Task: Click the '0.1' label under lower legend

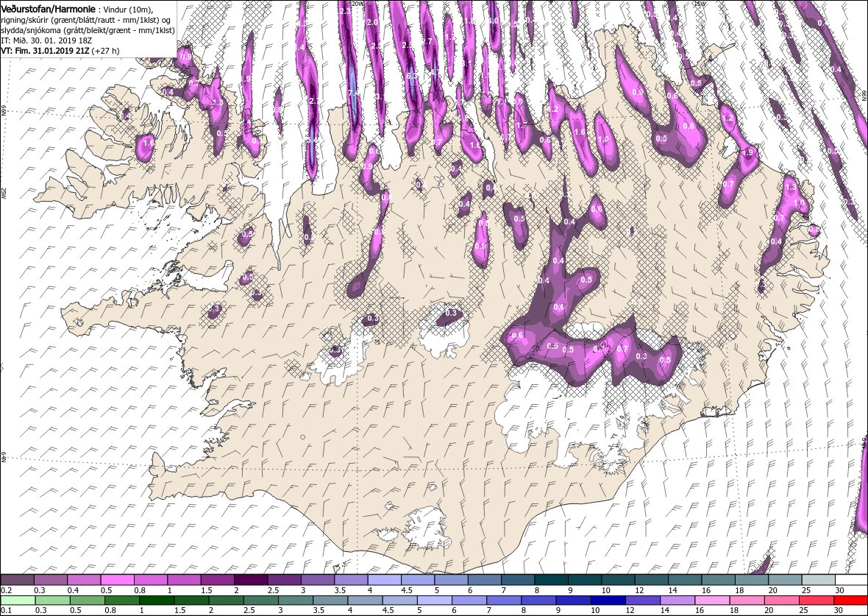Action: click(x=6, y=610)
